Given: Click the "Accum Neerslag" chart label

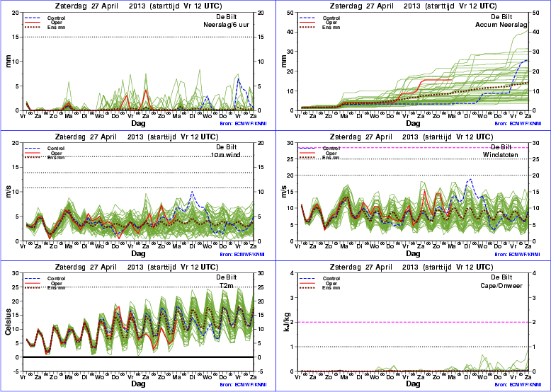Looking at the screenshot, I should click(501, 25).
